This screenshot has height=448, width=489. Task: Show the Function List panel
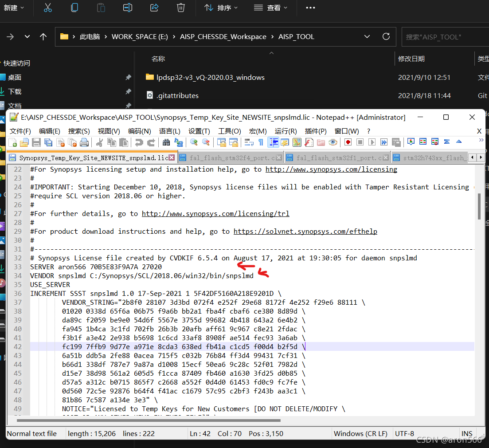[x=309, y=142]
